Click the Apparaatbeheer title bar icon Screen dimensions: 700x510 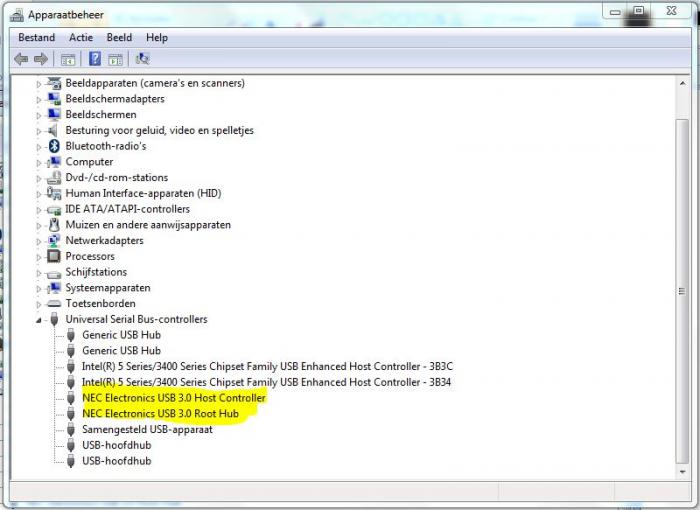pyautogui.click(x=17, y=15)
